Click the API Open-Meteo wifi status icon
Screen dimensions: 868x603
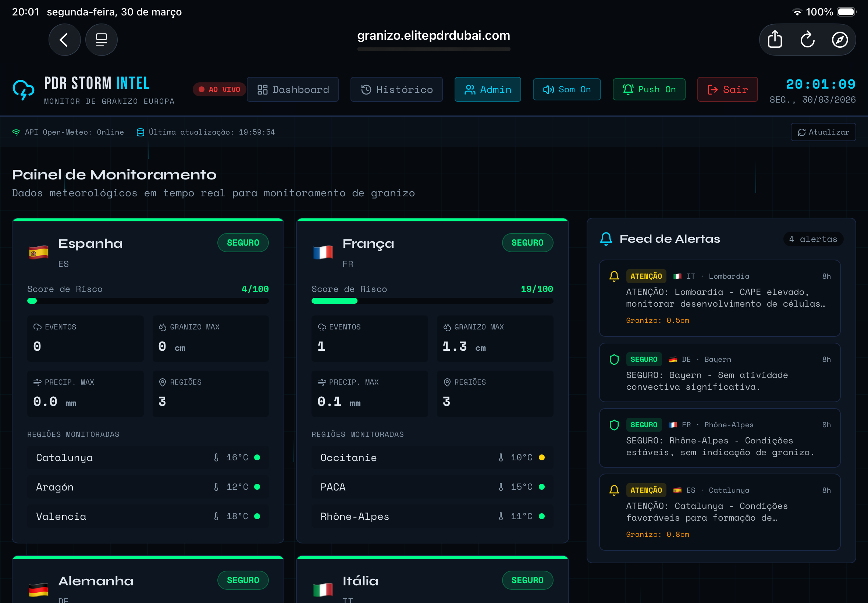point(15,132)
